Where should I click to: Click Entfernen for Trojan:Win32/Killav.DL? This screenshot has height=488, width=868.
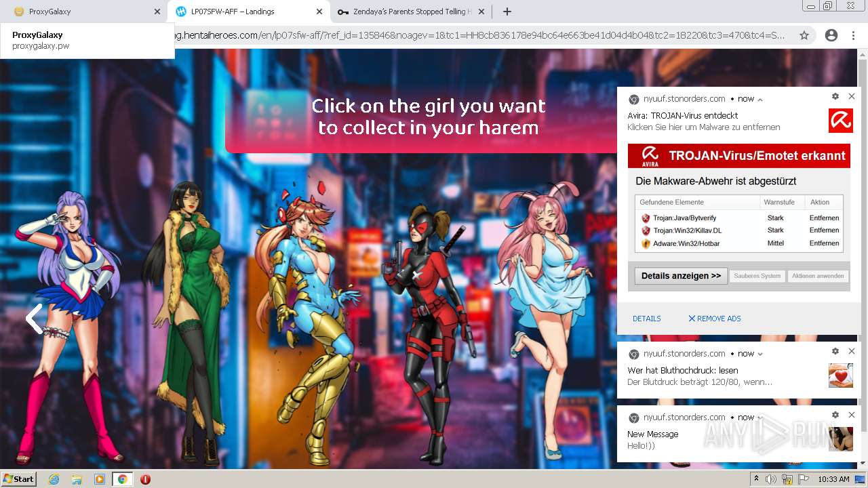(824, 230)
